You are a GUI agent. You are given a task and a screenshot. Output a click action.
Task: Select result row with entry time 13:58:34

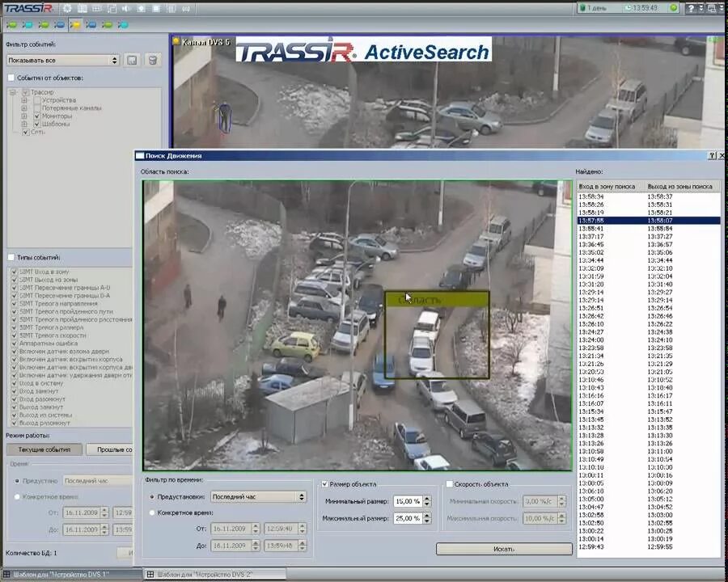(x=649, y=196)
